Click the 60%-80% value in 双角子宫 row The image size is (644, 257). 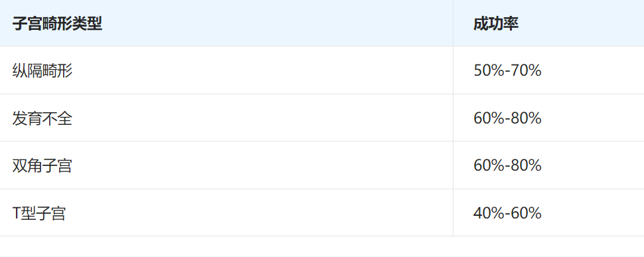[x=507, y=165]
